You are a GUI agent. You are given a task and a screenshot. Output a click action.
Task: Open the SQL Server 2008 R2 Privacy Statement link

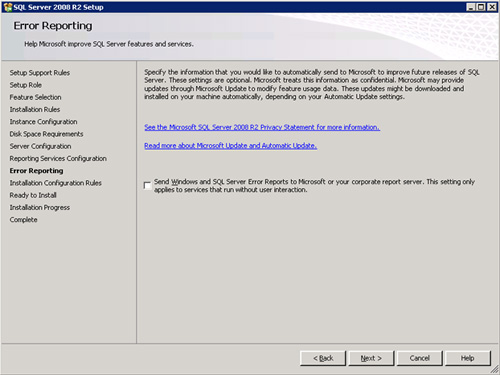262,127
